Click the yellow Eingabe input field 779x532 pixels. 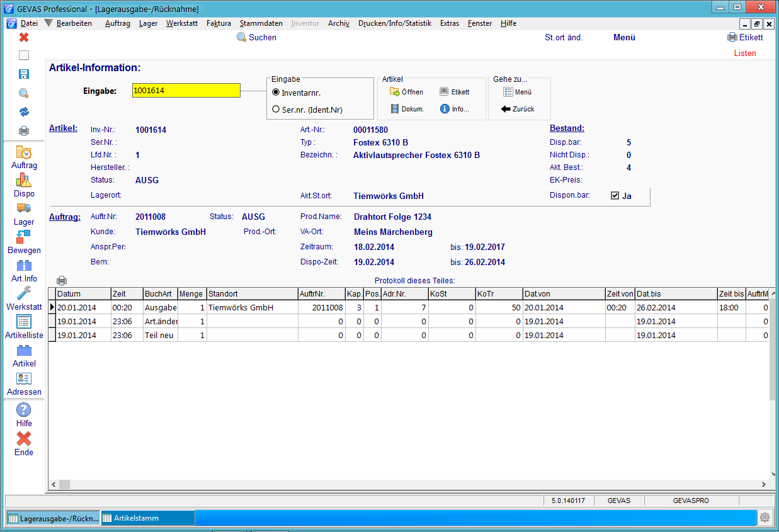[x=186, y=91]
